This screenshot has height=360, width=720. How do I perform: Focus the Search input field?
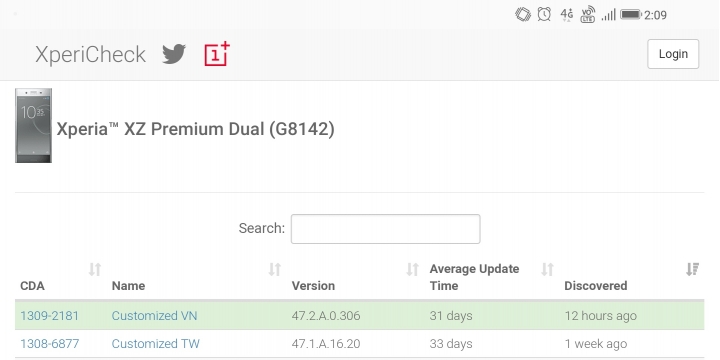point(386,229)
